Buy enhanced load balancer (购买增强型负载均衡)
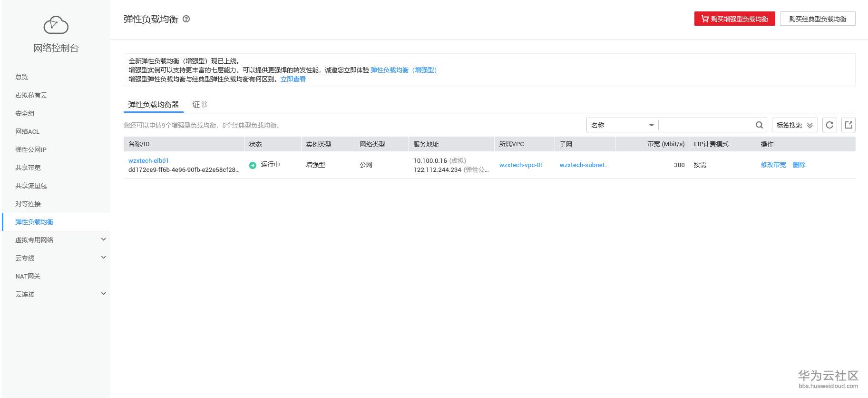The width and height of the screenshot is (868, 398). (x=734, y=19)
